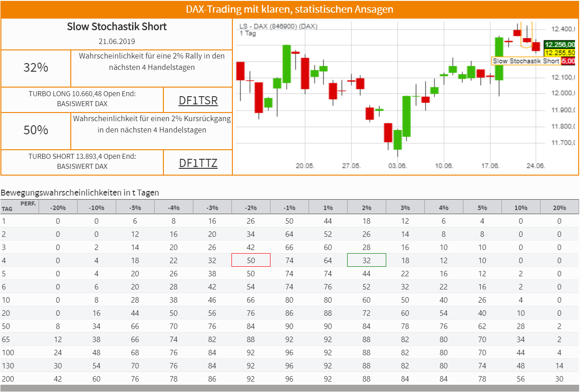Select the large 50% decline probability value
Screen dimensions: 580x392
coord(36,130)
